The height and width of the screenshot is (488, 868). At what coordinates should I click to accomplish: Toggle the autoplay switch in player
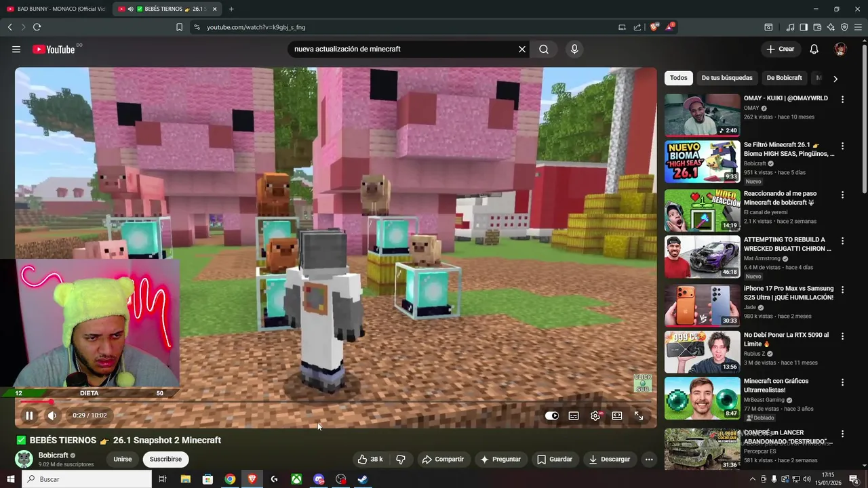(552, 415)
